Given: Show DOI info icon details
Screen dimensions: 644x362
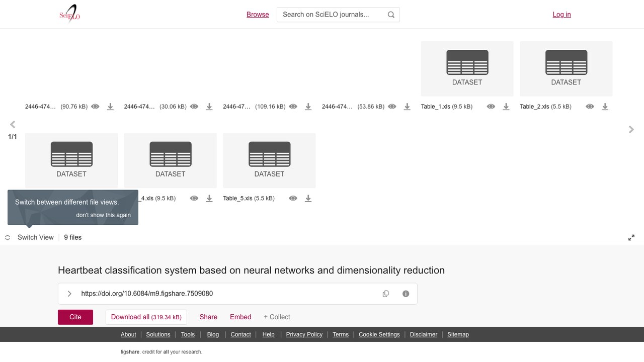Looking at the screenshot, I should click(x=406, y=294).
